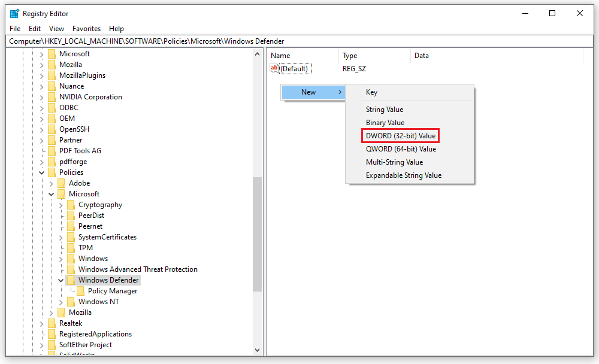Click the OpenSSH folder icon
Viewport: 599px width, 364px height.
(x=52, y=129)
